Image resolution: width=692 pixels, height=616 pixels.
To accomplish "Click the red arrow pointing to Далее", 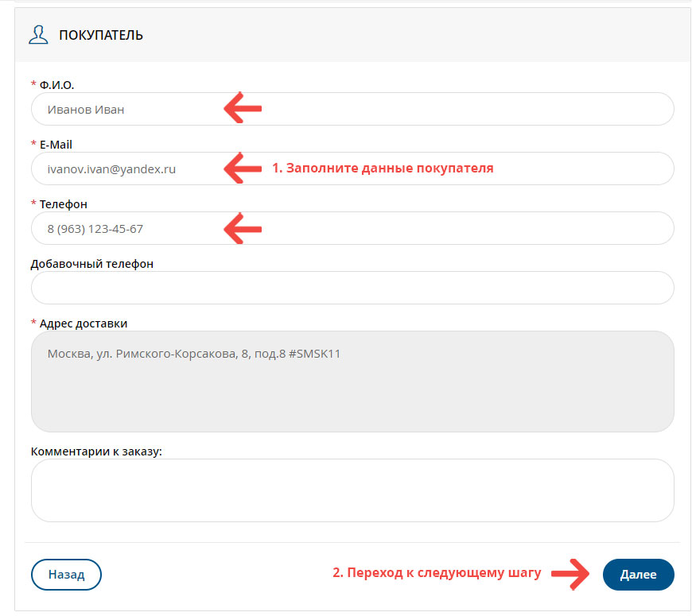I will [x=571, y=574].
